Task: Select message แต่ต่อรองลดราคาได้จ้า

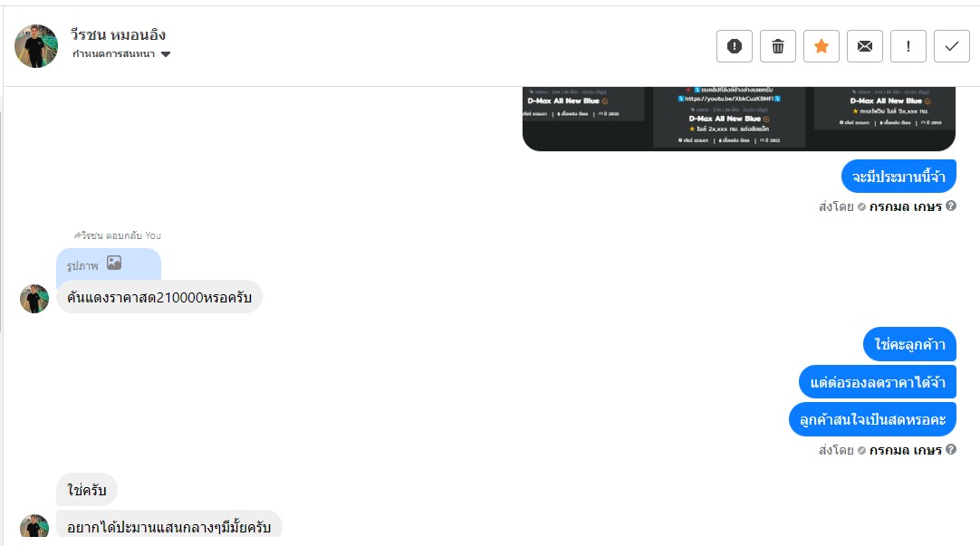Action: pyautogui.click(x=878, y=382)
